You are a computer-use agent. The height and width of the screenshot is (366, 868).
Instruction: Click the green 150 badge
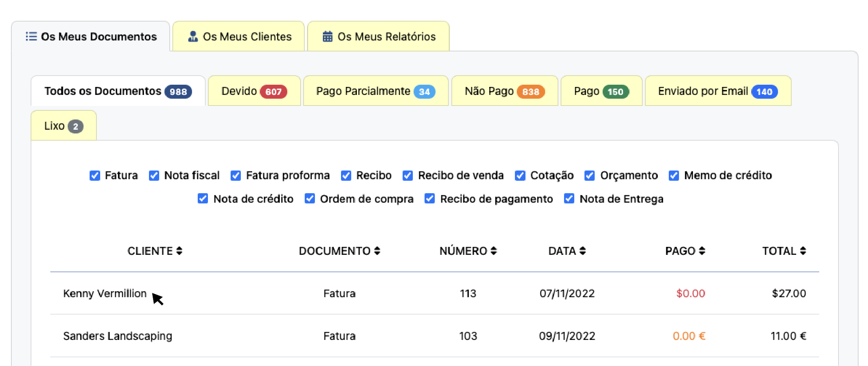[x=615, y=91]
